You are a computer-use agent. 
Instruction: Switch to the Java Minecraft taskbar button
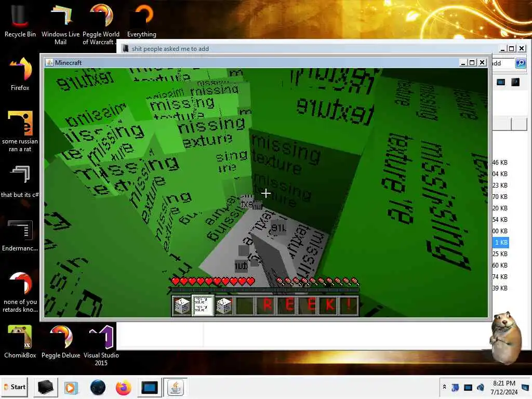(176, 388)
